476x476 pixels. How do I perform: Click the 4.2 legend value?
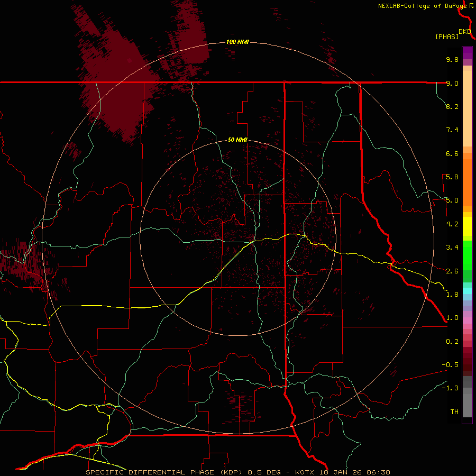point(452,224)
